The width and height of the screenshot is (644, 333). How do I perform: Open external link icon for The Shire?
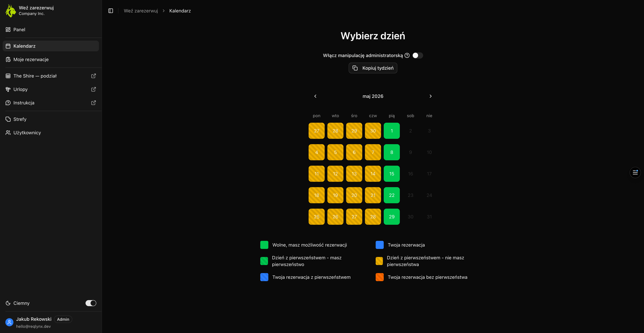click(94, 76)
